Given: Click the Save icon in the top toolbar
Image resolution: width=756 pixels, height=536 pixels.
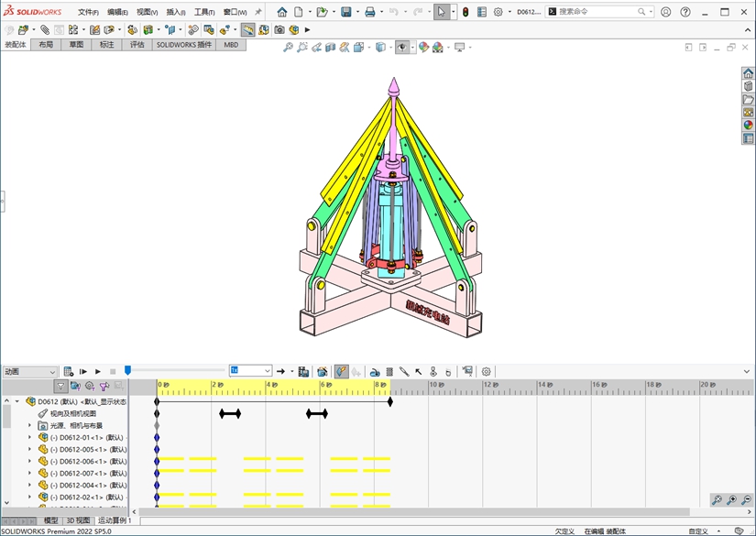Looking at the screenshot, I should tap(346, 12).
